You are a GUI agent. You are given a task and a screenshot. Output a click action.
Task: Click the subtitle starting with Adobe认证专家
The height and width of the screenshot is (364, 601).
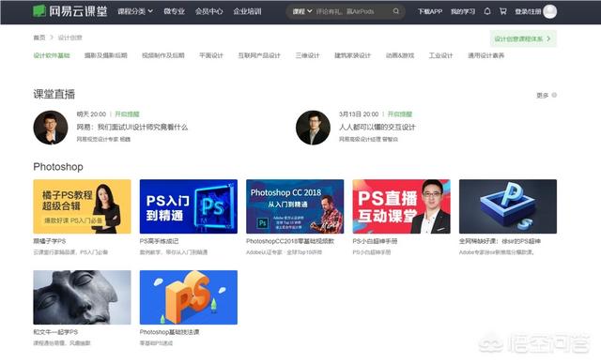click(284, 252)
